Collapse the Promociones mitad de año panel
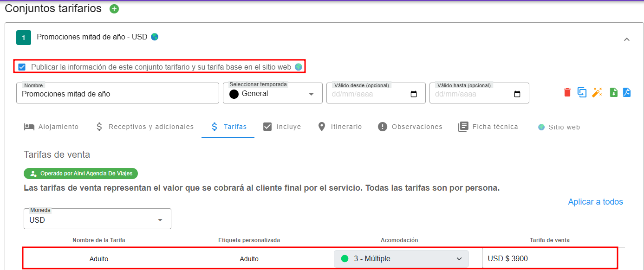Screen dimensions: 644x270 [x=626, y=39]
